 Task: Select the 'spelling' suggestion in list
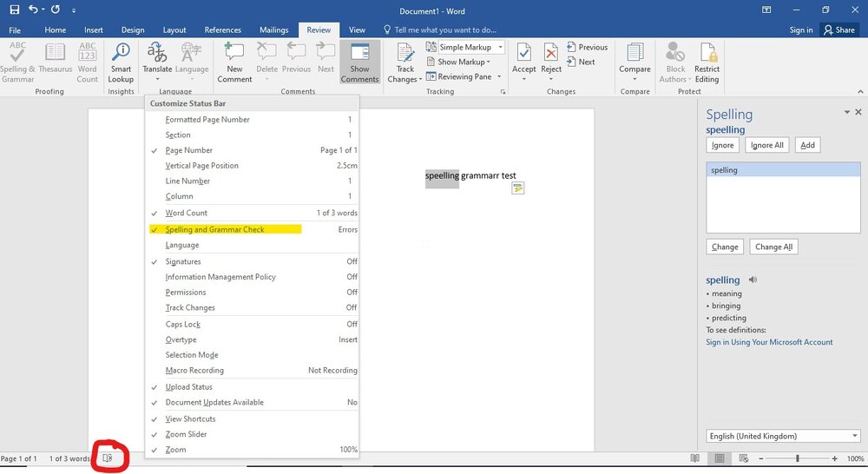pyautogui.click(x=783, y=170)
